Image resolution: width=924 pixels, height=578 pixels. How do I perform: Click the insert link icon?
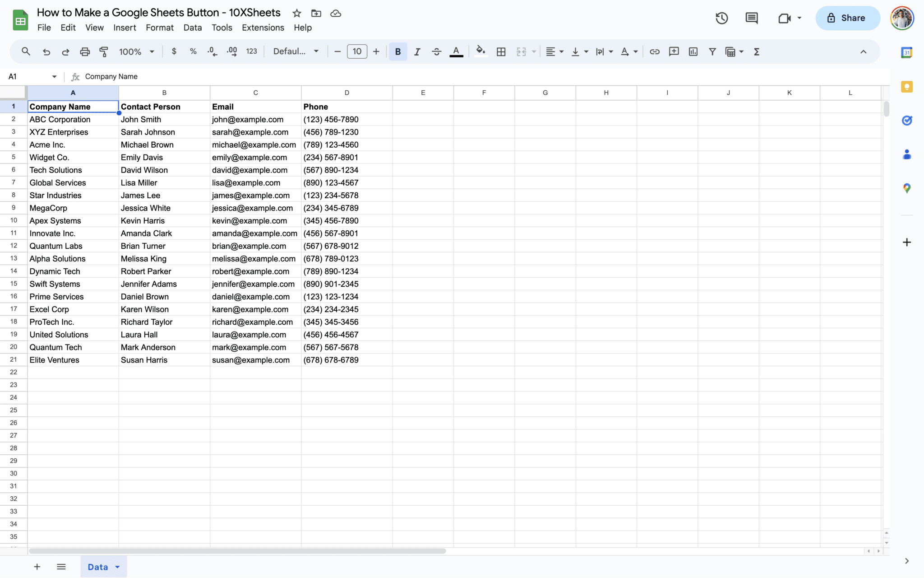pyautogui.click(x=654, y=52)
